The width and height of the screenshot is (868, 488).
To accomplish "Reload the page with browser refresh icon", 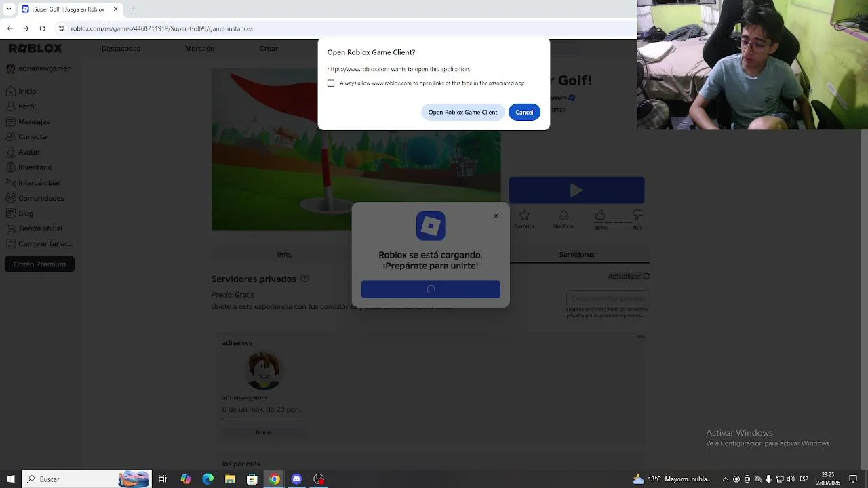I will 43,28.
